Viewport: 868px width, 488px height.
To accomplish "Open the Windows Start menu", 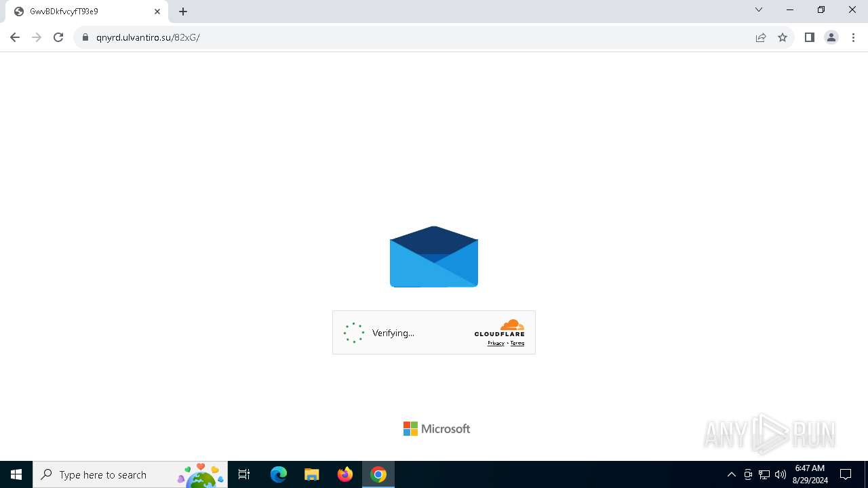I will pyautogui.click(x=16, y=474).
